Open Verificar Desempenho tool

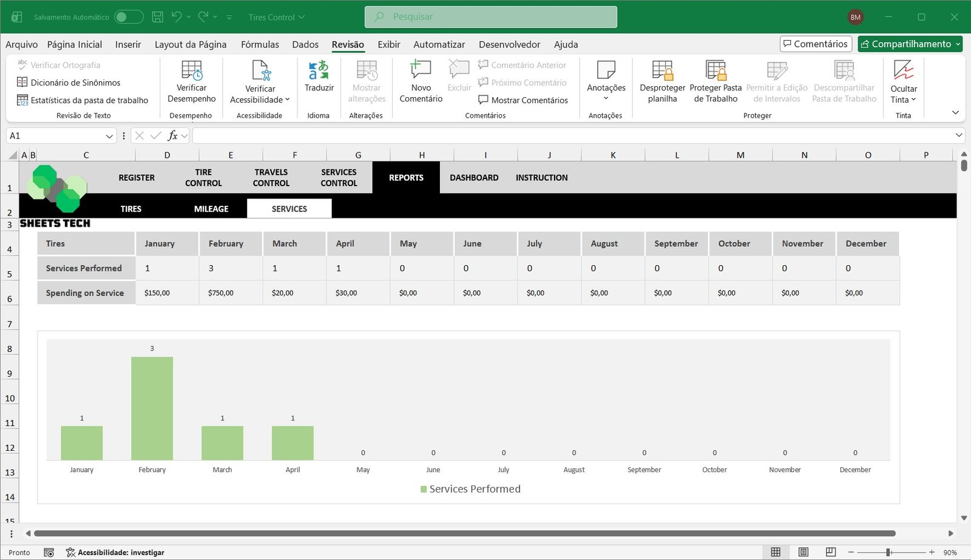191,70
